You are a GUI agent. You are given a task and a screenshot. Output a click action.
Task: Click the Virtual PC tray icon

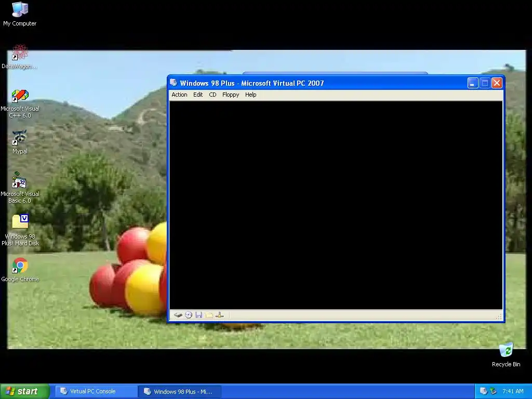[x=484, y=391]
